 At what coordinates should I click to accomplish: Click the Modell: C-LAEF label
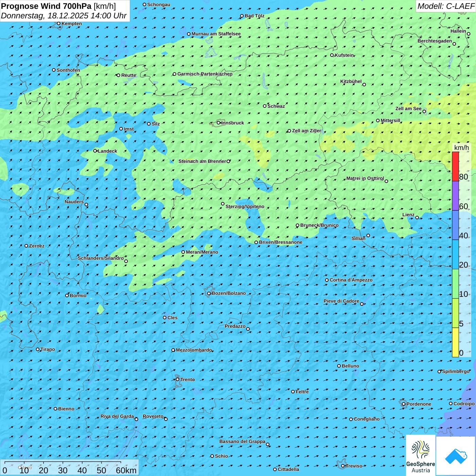point(445,6)
